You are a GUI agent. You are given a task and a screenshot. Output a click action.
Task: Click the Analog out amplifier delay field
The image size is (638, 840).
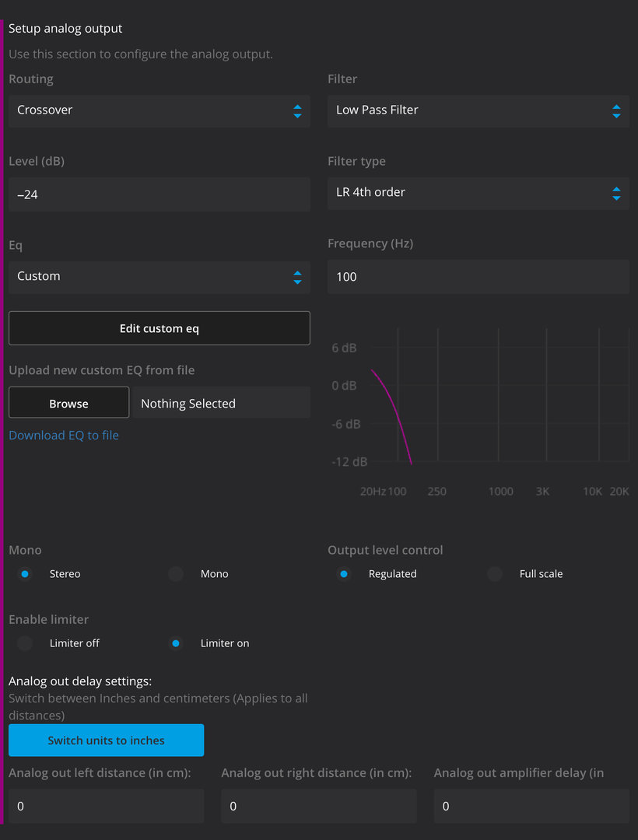pos(531,806)
